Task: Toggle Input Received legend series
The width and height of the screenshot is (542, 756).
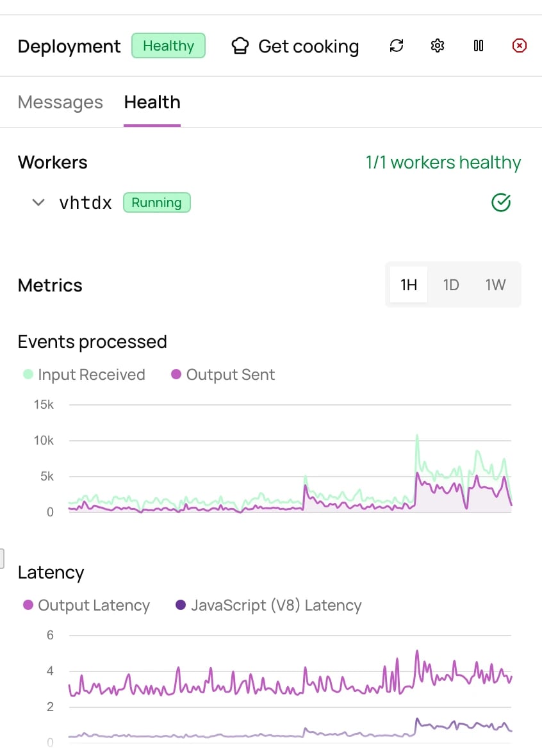Action: click(84, 375)
